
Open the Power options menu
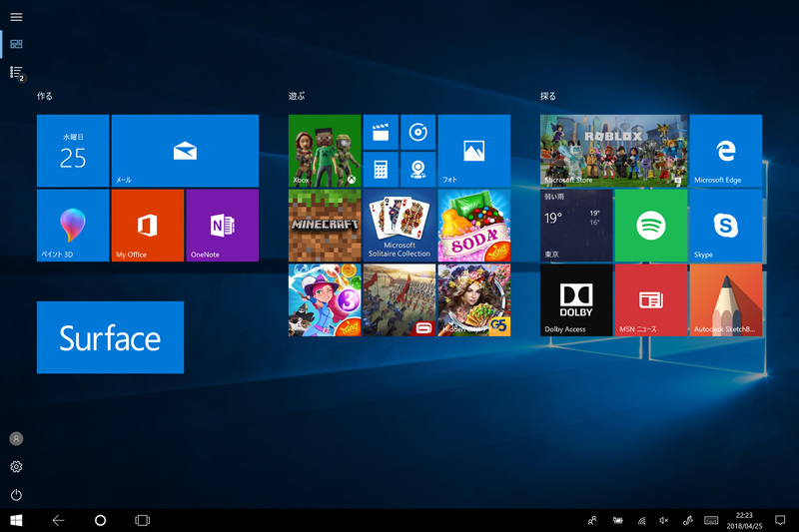point(16,495)
